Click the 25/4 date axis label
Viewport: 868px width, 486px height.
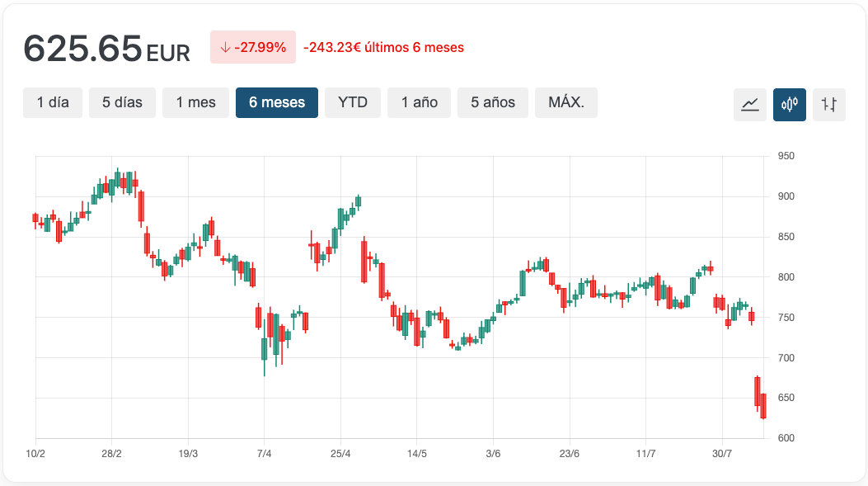pyautogui.click(x=340, y=454)
